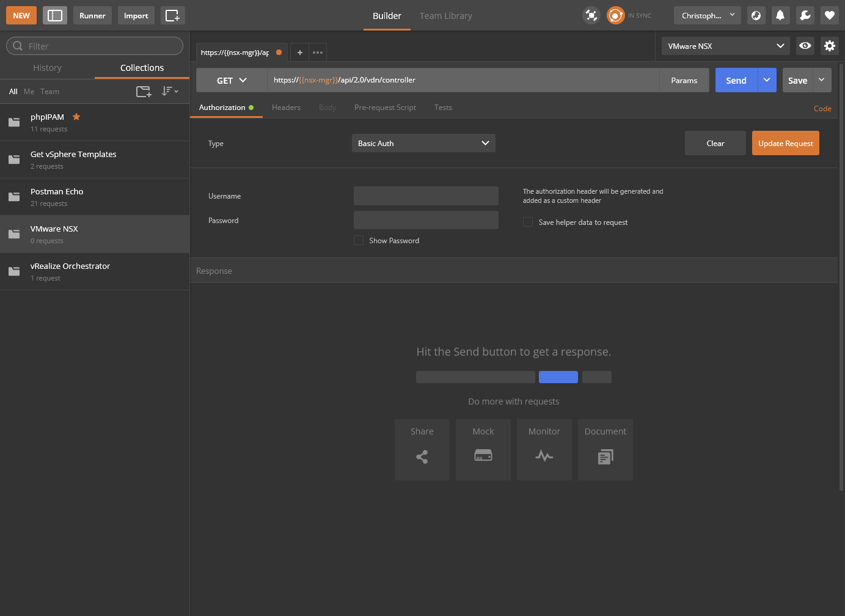Screen dimensions: 845x616
Task: Click into the Username input field
Action: [x=426, y=196]
